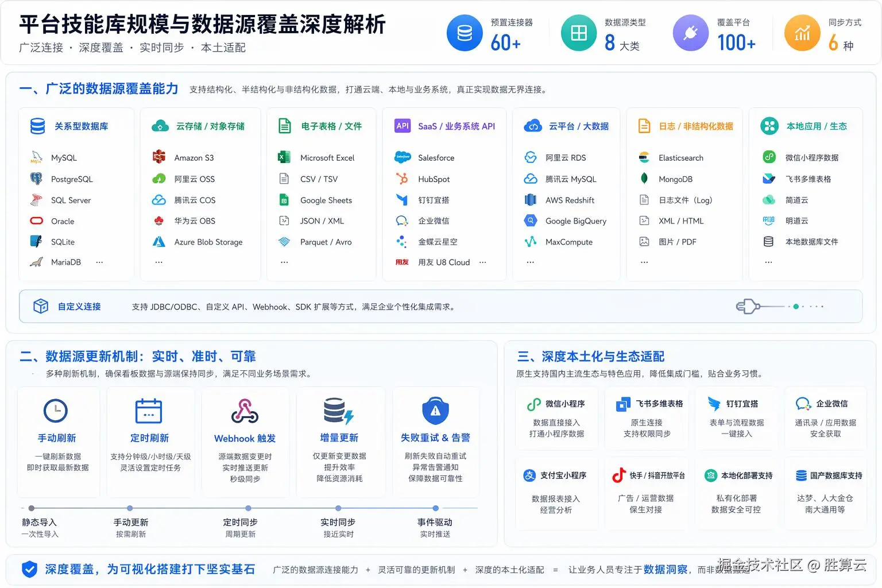Click the 钉钉宜搭 icon in SaaS column
The width and height of the screenshot is (882, 588).
(x=402, y=200)
